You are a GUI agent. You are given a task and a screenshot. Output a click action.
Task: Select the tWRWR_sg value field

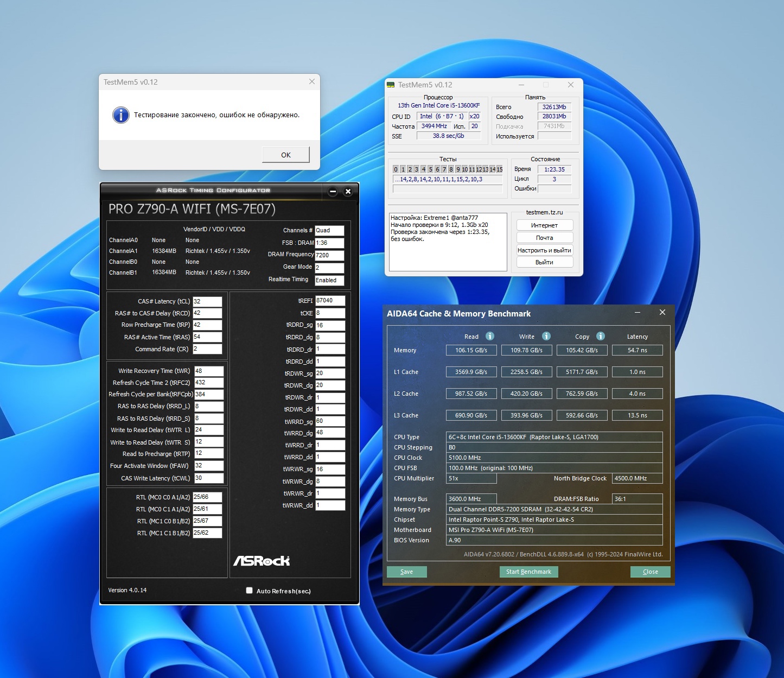[330, 470]
